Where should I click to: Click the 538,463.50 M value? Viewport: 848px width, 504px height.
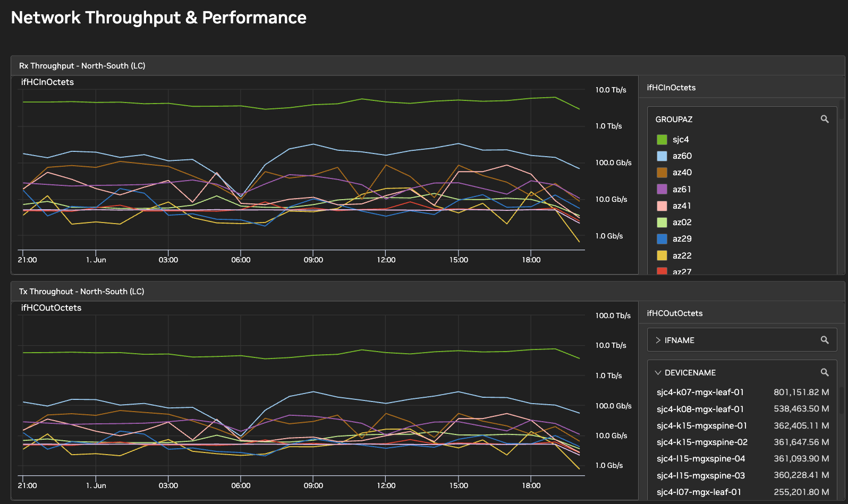click(801, 409)
